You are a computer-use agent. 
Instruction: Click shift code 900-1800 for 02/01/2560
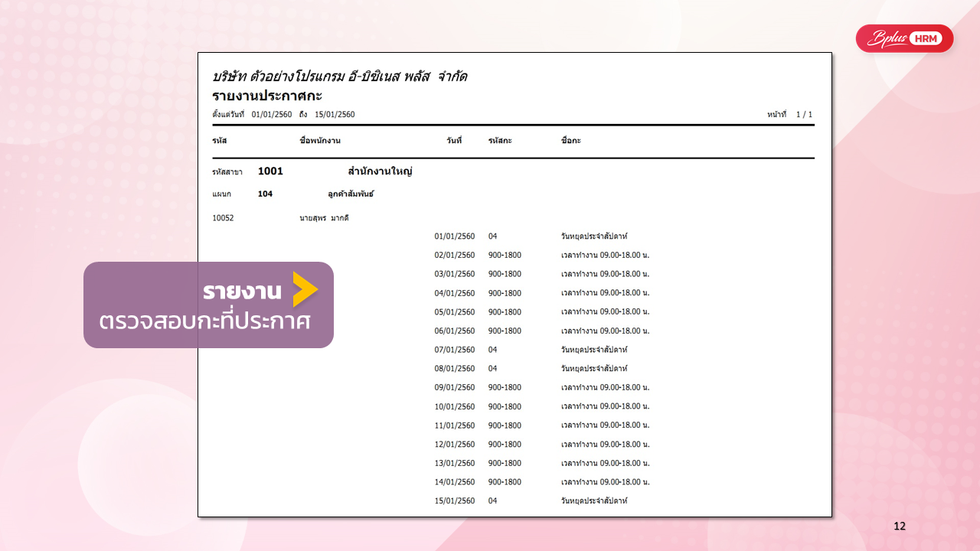point(505,256)
